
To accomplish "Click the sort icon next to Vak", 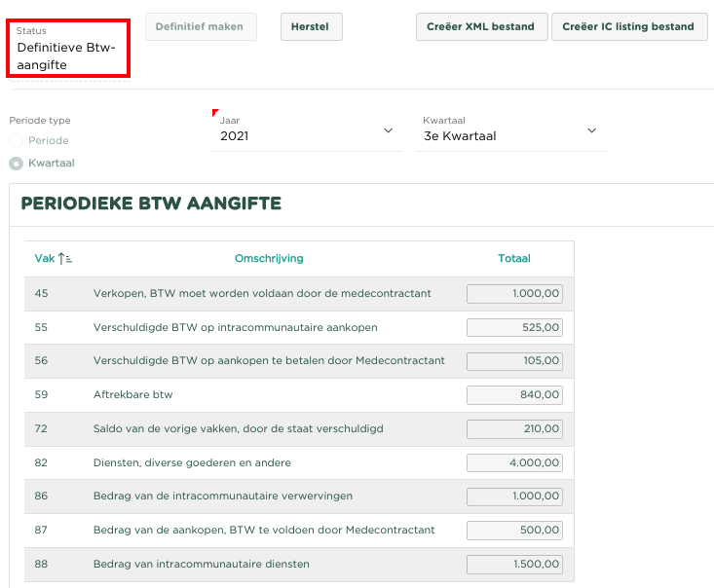I will tap(66, 259).
